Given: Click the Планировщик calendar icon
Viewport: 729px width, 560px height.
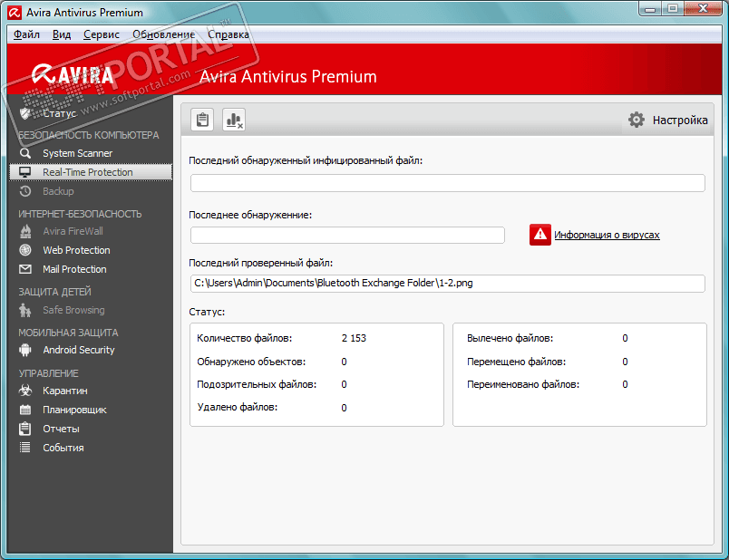Looking at the screenshot, I should pyautogui.click(x=25, y=410).
